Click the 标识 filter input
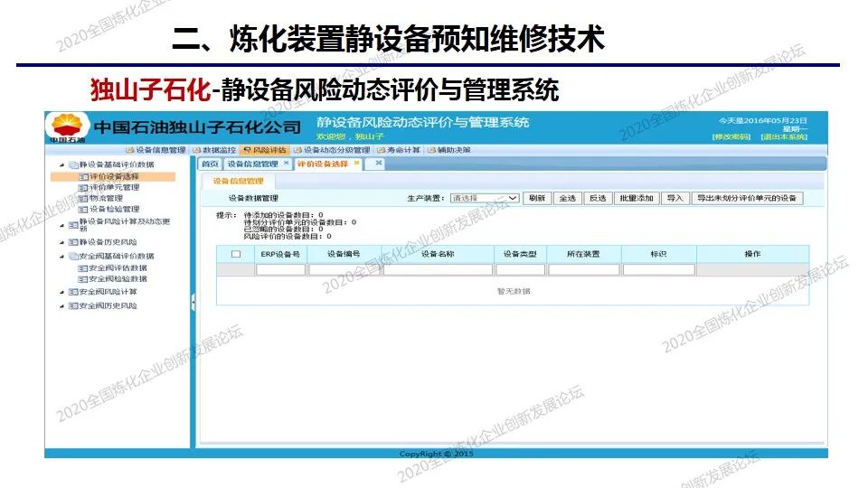Screen dimensions: 868x488 (x=659, y=269)
